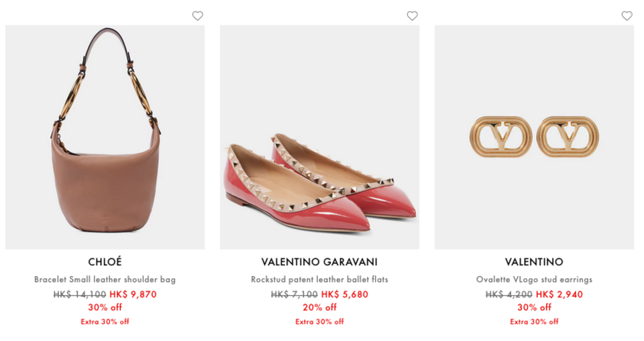Screen dimensions: 644x341
Task: Open the gold VLogo earrings picture
Action: point(535,137)
